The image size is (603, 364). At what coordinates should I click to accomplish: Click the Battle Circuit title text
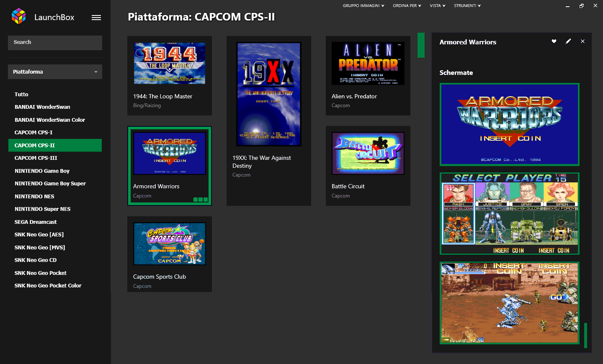[348, 187]
